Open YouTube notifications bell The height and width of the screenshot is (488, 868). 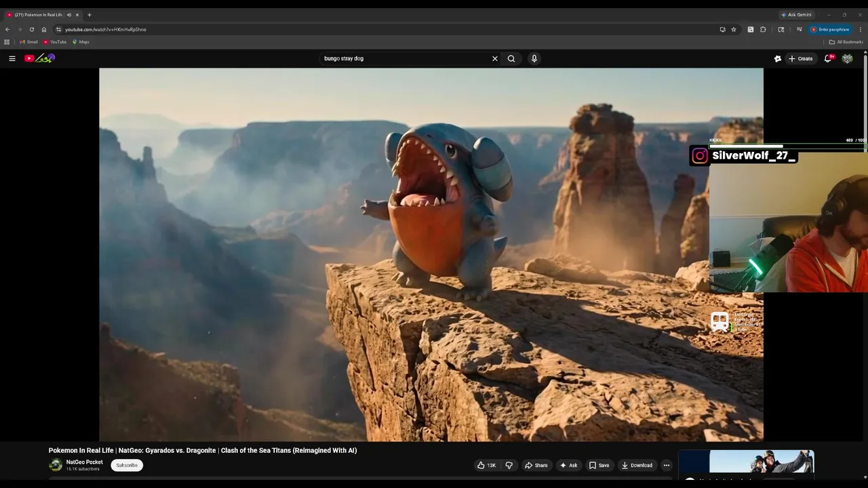828,58
